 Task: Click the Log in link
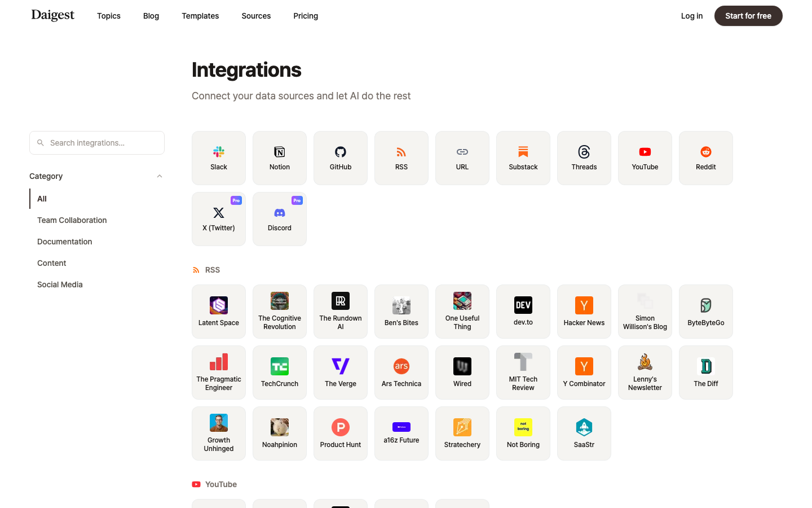tap(692, 16)
